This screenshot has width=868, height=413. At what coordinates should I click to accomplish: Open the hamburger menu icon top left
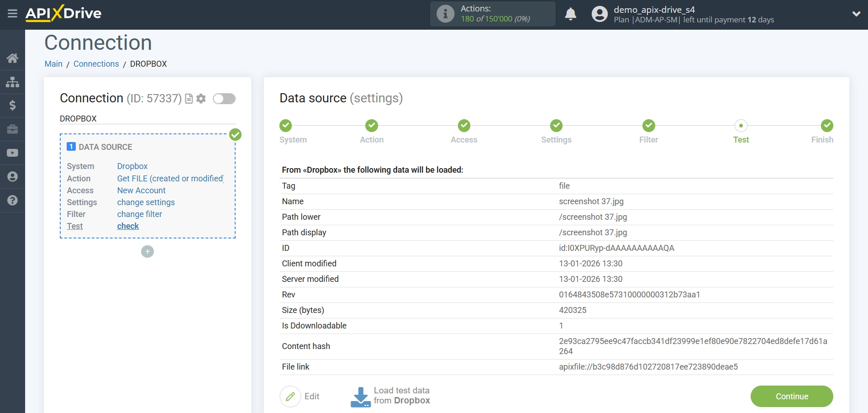12,14
